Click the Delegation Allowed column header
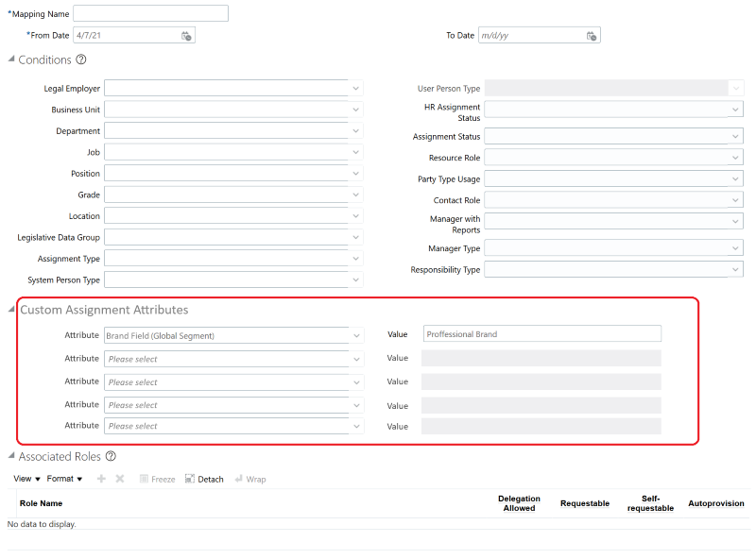 click(x=520, y=503)
